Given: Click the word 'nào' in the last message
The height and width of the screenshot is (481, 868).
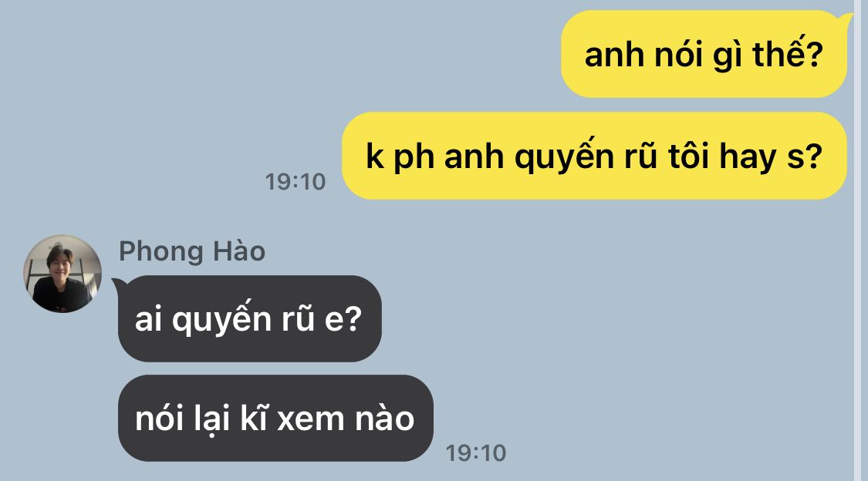Looking at the screenshot, I should (x=385, y=418).
